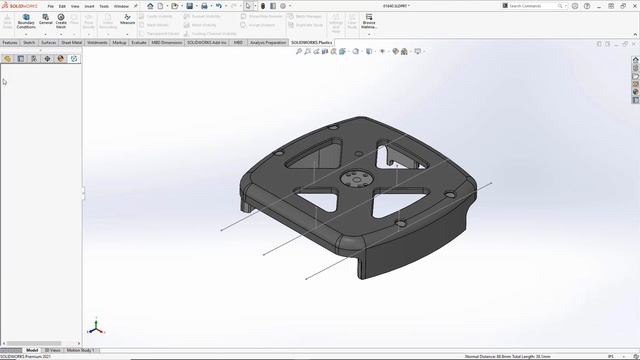Create a New document
The height and width of the screenshot is (360, 640).
point(160,6)
